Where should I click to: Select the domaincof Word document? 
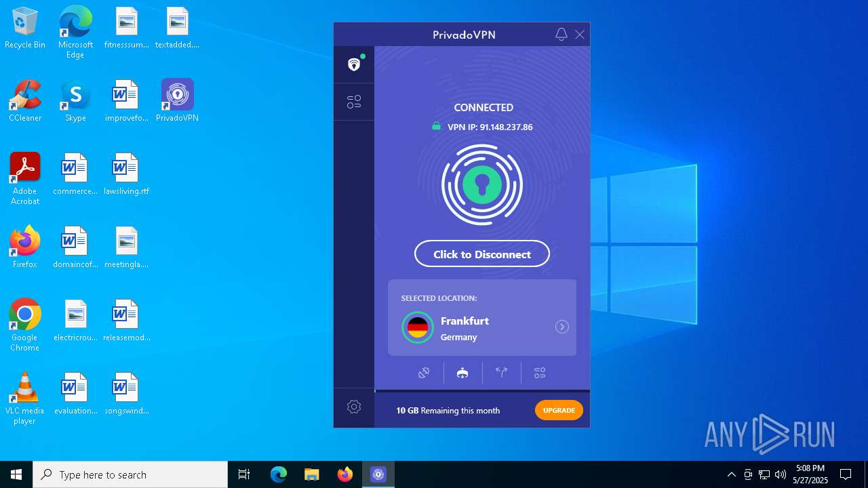coord(75,247)
